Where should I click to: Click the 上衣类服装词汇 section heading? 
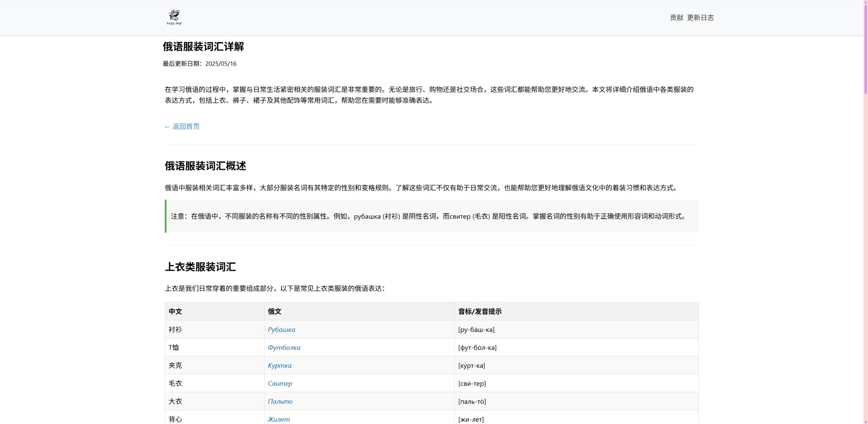pyautogui.click(x=201, y=267)
